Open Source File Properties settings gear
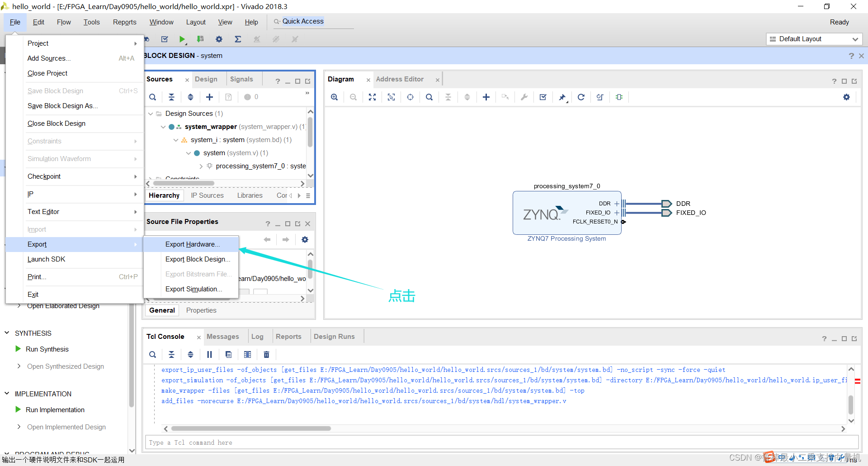The width and height of the screenshot is (868, 466). [305, 239]
